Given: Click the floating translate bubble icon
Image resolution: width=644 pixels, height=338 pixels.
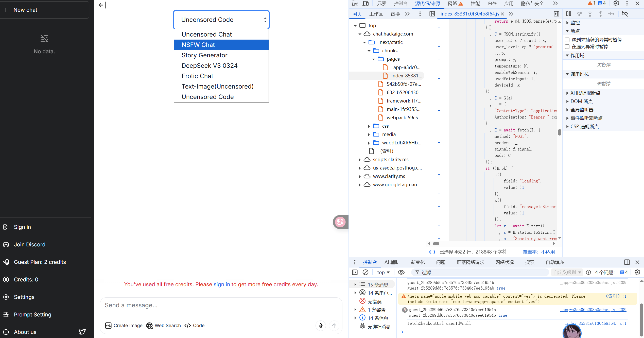Looking at the screenshot, I should [340, 222].
